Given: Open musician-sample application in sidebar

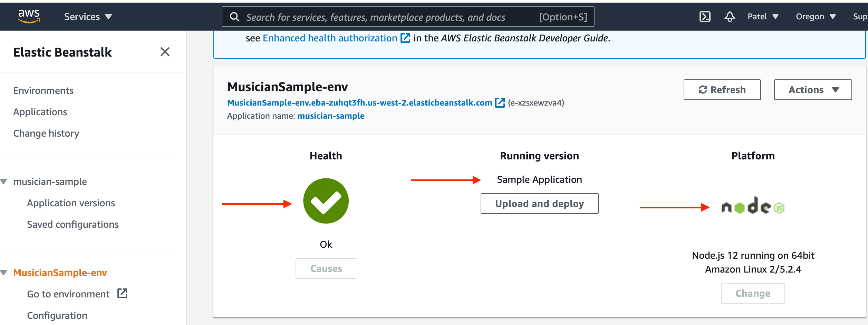Looking at the screenshot, I should point(50,181).
